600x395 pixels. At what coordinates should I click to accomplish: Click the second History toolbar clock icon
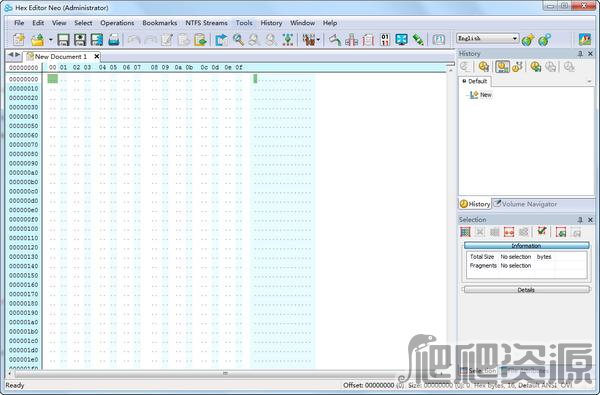click(x=484, y=67)
